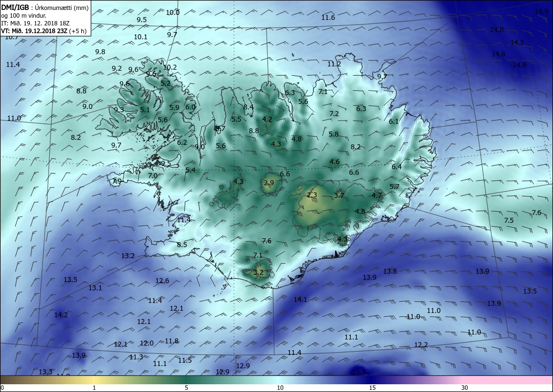Image resolution: width=553 pixels, height=392 pixels.
Task: Click the 5.7 value on the map
Action: [394, 187]
